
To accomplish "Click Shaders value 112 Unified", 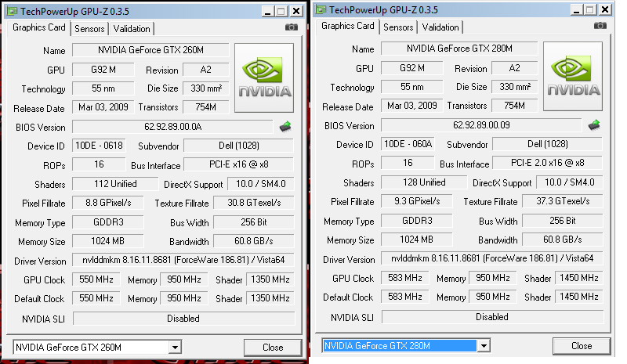I will [115, 184].
